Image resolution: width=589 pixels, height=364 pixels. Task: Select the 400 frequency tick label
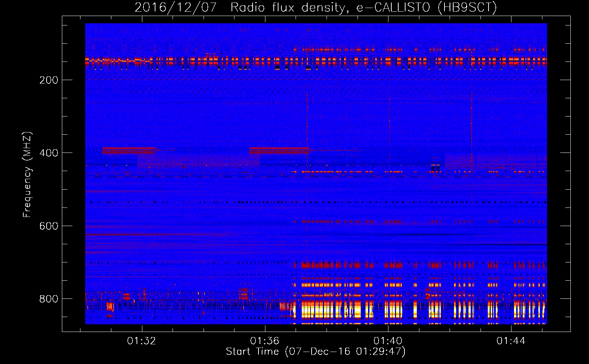click(49, 153)
